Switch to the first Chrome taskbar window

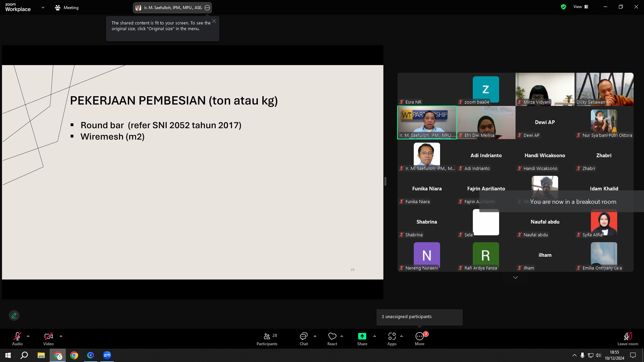coord(58,355)
